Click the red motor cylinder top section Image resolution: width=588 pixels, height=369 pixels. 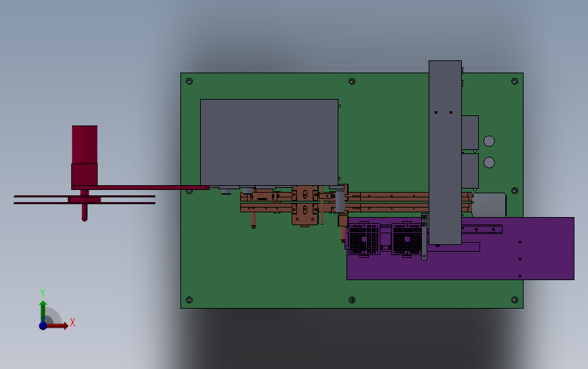pos(85,144)
